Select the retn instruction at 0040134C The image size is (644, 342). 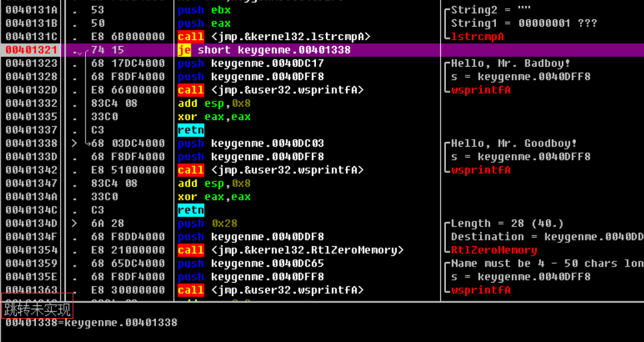190,210
